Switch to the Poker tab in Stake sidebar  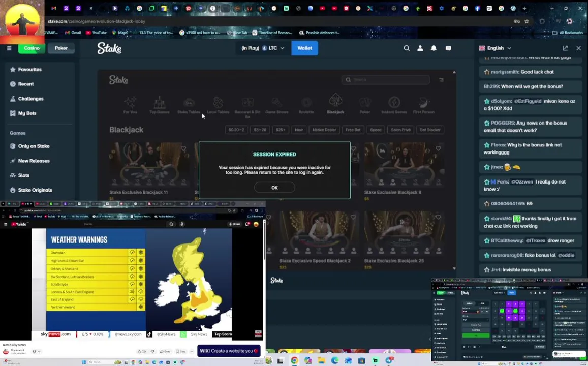point(61,48)
